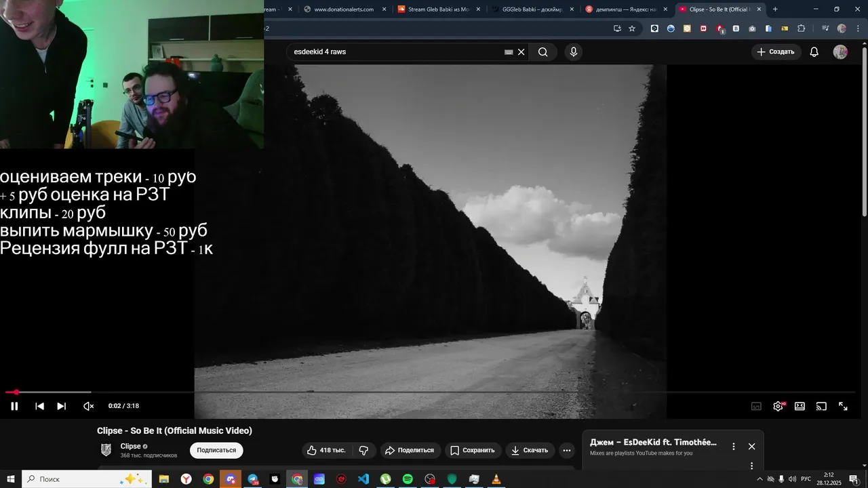This screenshot has height=488, width=868.
Task: Open the Создать menu
Action: (x=776, y=52)
